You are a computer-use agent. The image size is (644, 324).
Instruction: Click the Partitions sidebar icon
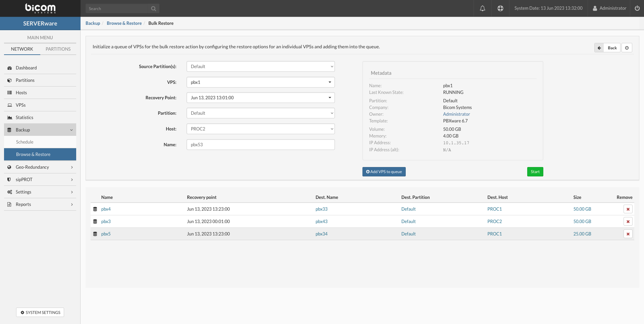click(x=9, y=80)
